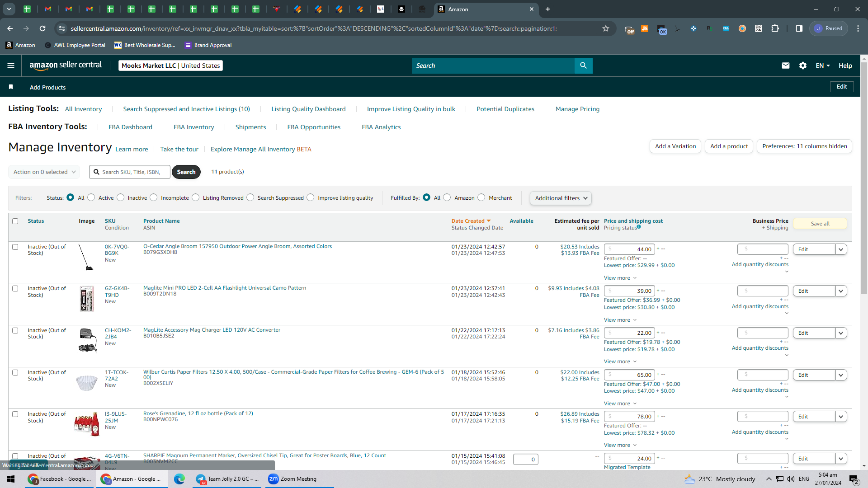Check the MagLite Mag Charger row checkbox
The height and width of the screenshot is (488, 868).
coord(15,330)
